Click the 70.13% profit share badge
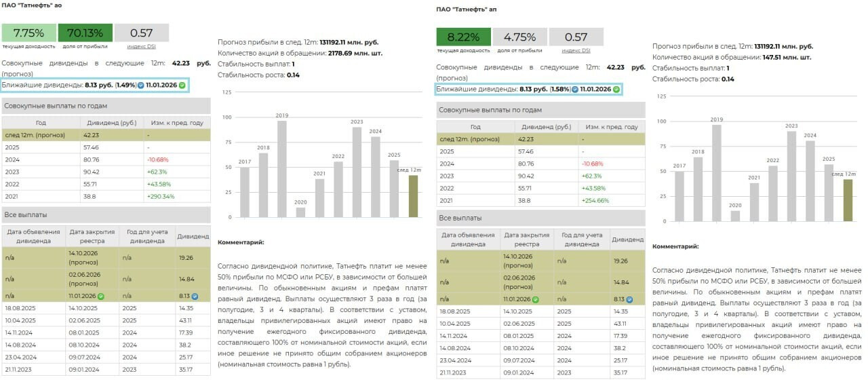 click(85, 33)
